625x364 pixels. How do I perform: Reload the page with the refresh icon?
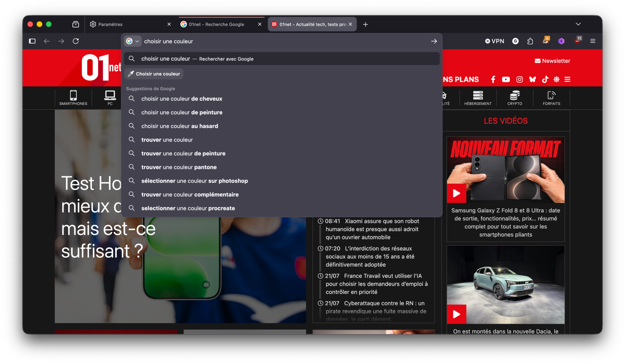tap(76, 41)
